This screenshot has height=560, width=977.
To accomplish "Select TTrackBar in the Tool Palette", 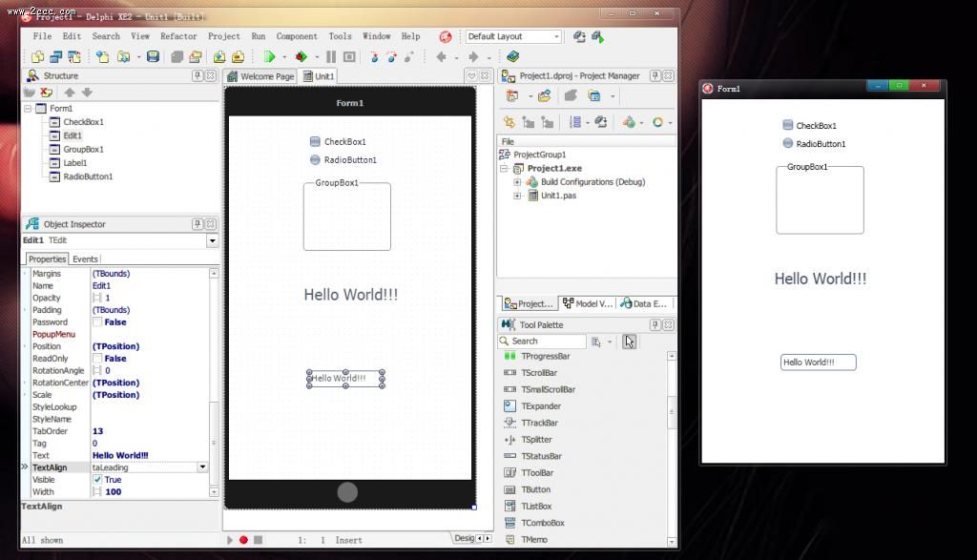I will (531, 423).
